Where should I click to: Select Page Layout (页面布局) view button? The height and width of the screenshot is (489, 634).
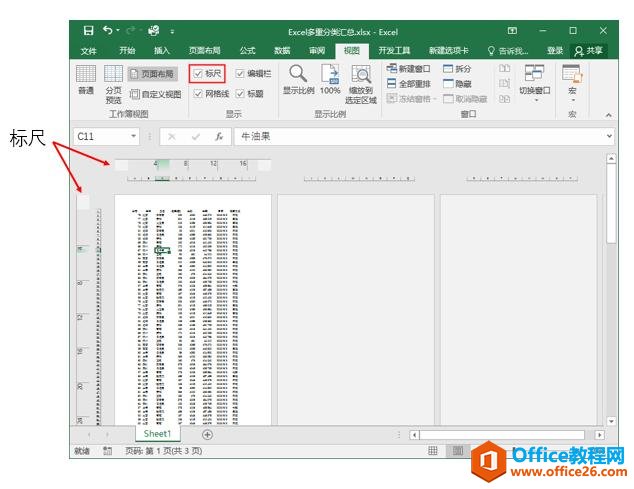(x=152, y=74)
